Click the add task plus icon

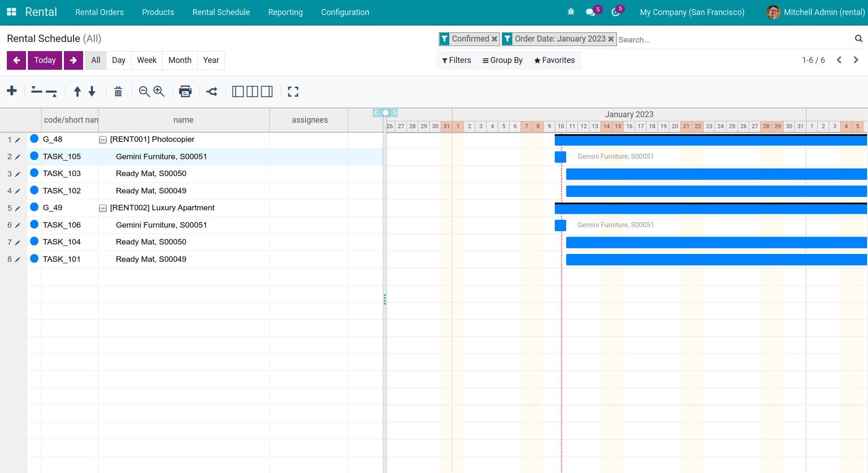click(x=12, y=91)
